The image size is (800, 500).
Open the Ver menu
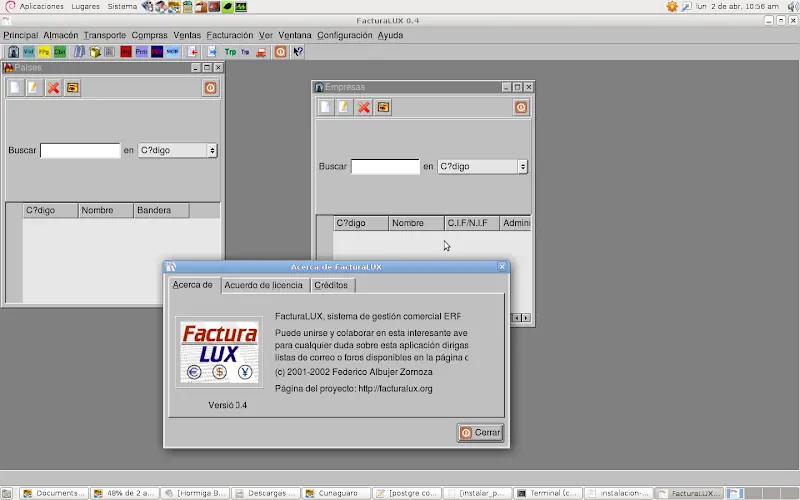265,35
